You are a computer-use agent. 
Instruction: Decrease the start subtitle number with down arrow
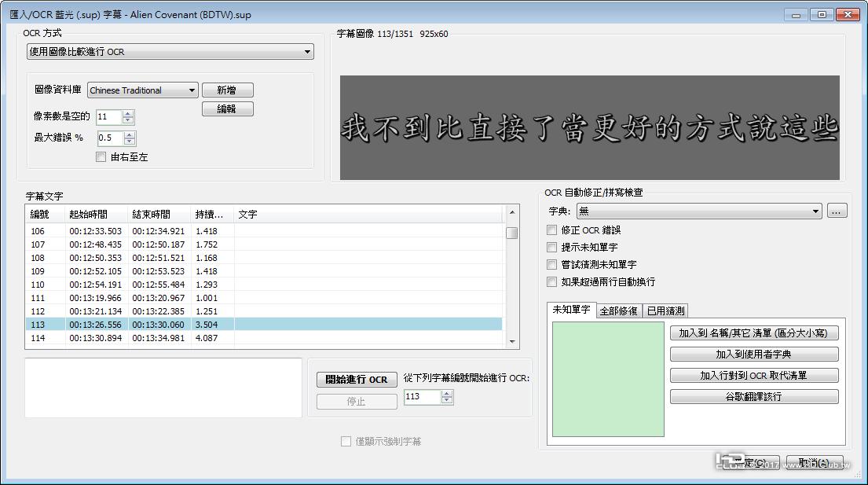point(447,400)
